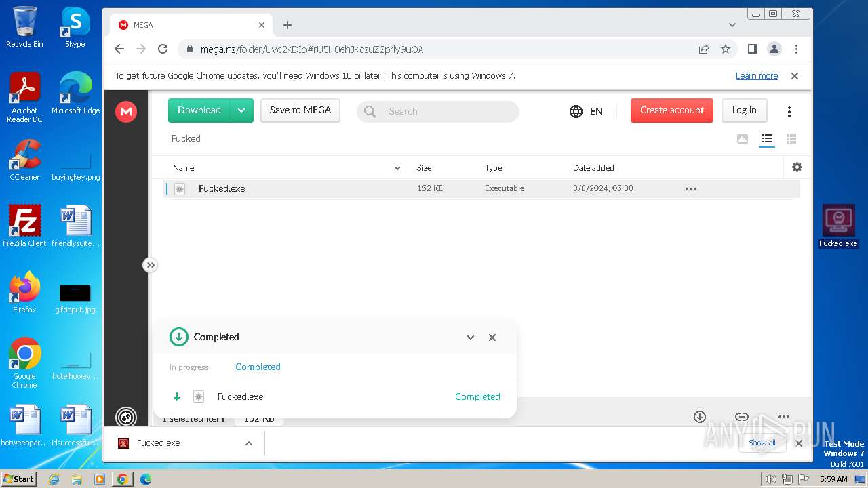Open column settings gear icon
The height and width of the screenshot is (488, 868).
click(x=797, y=167)
